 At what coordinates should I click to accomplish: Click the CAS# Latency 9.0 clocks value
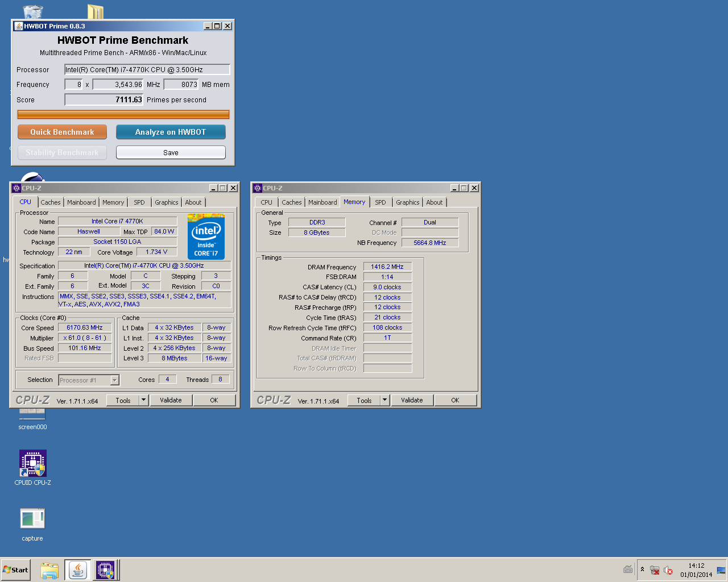click(387, 287)
